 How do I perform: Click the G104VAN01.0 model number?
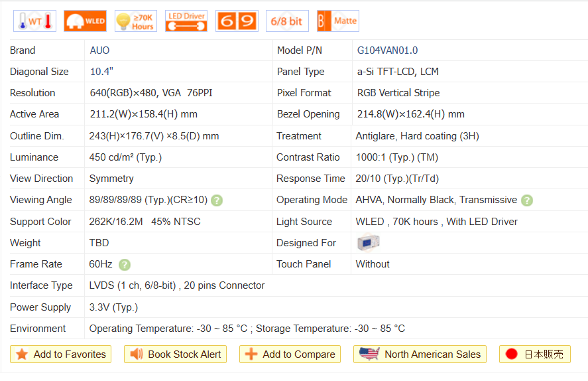point(387,50)
